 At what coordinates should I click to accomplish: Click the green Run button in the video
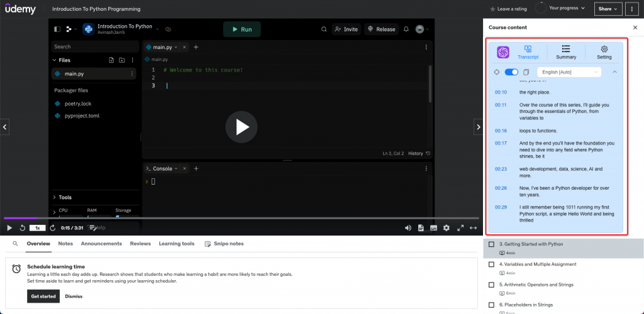coord(242,29)
